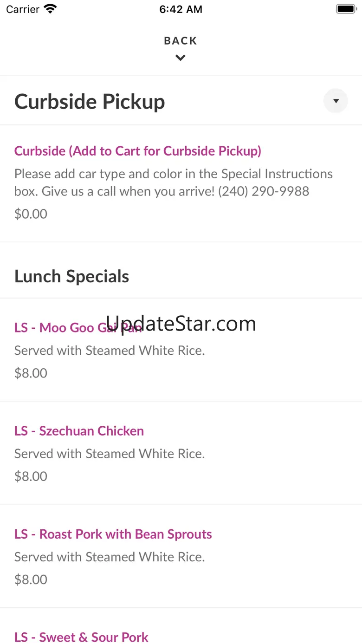362x644 pixels.
Task: Tap the 6:42 AM clock in status bar
Action: pyautogui.click(x=181, y=9)
